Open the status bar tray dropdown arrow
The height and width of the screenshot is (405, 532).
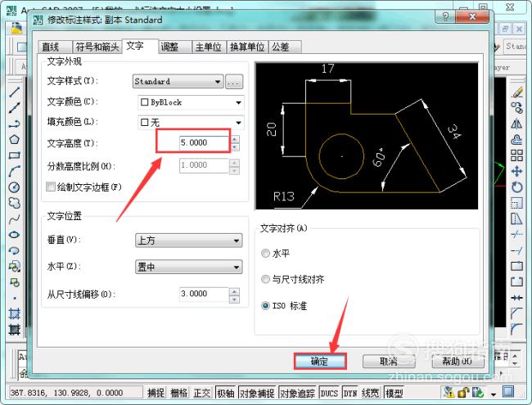[494, 394]
